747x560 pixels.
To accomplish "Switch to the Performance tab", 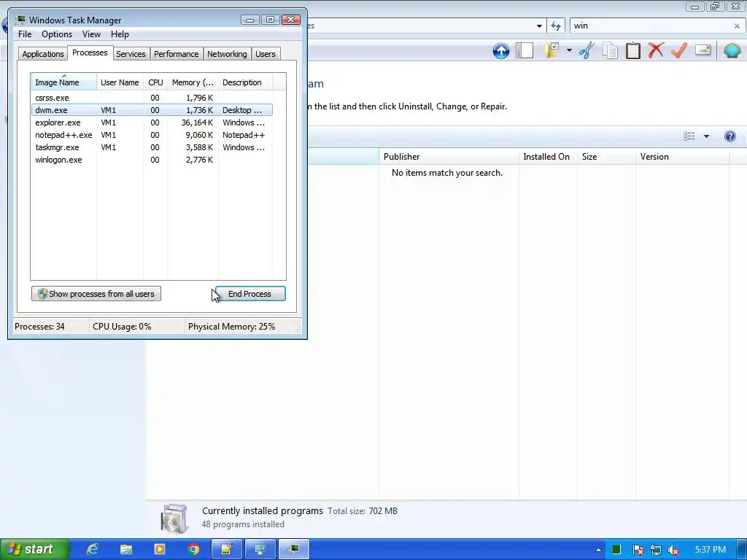I will point(177,54).
